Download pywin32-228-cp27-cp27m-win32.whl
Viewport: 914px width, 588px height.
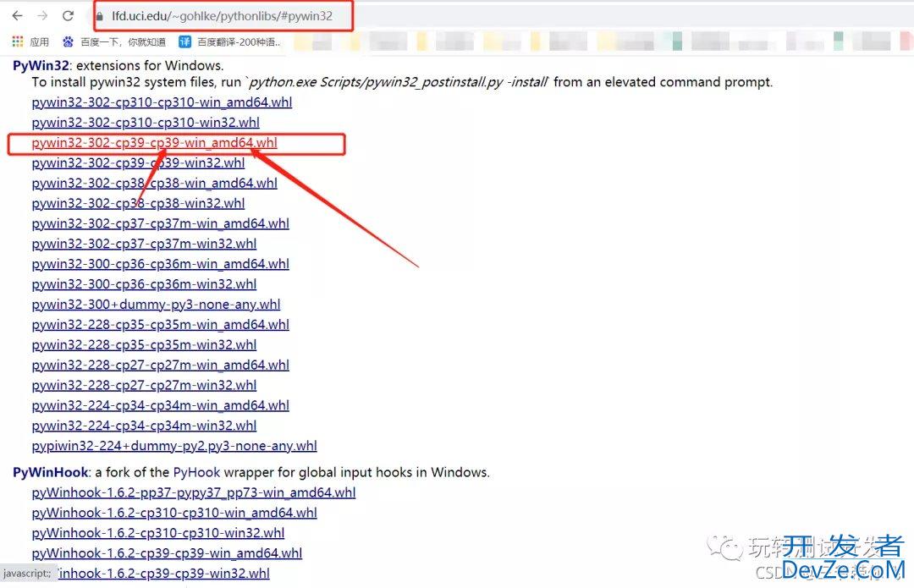click(x=144, y=385)
